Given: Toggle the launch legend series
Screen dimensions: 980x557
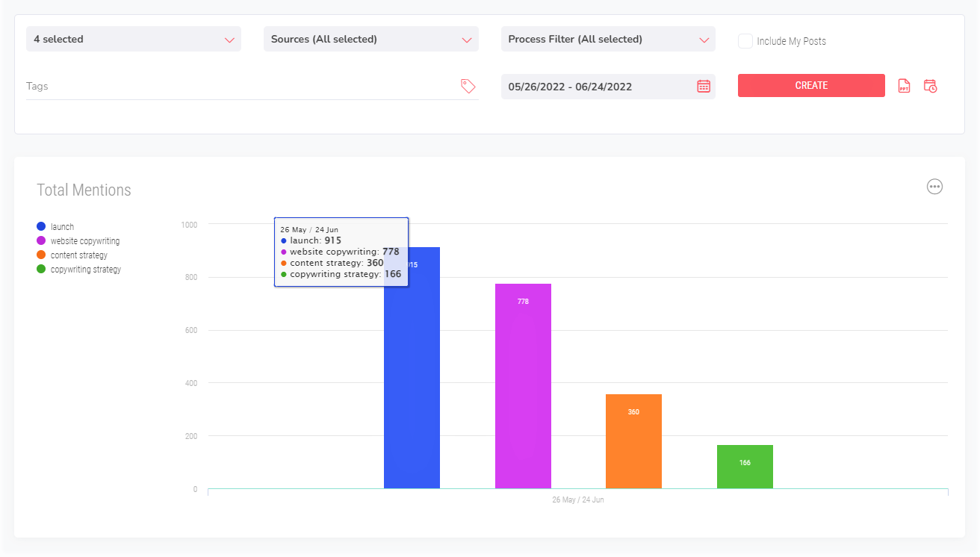Looking at the screenshot, I should [62, 226].
